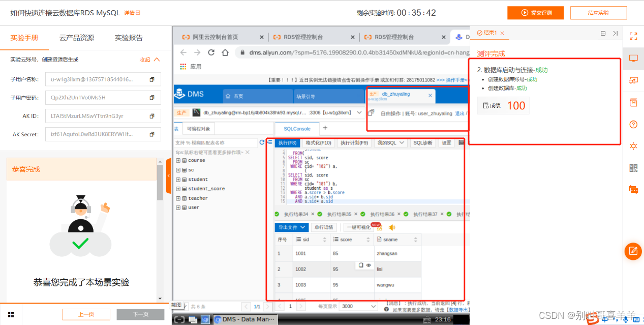Image resolution: width=644 pixels, height=325 pixels.
Task: Select the monitor desktop icon in the sidebar
Action: 633,58
